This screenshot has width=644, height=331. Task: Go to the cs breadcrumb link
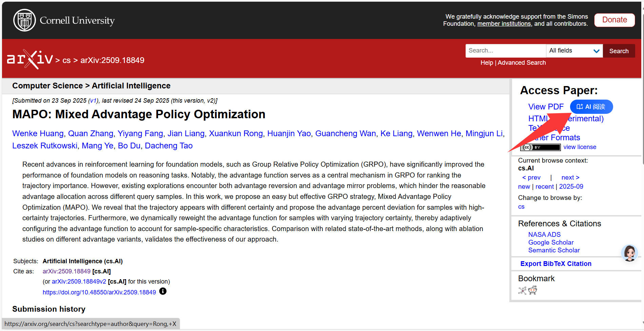pyautogui.click(x=66, y=60)
